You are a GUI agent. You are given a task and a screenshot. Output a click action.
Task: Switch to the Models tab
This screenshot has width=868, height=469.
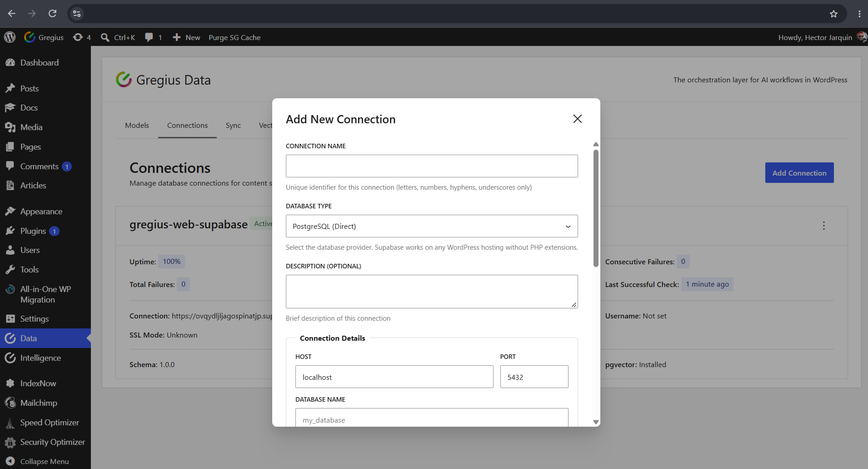[x=137, y=125]
